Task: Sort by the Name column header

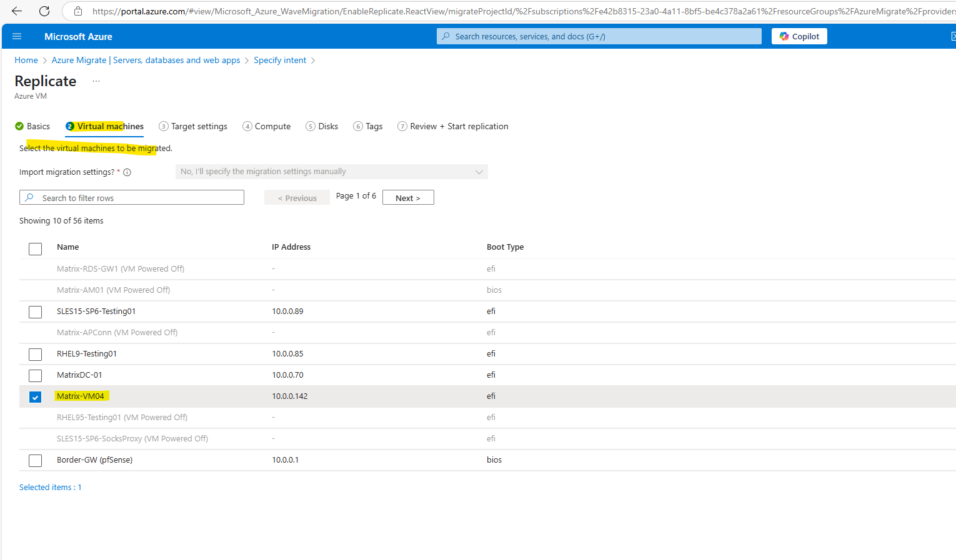Action: point(68,247)
